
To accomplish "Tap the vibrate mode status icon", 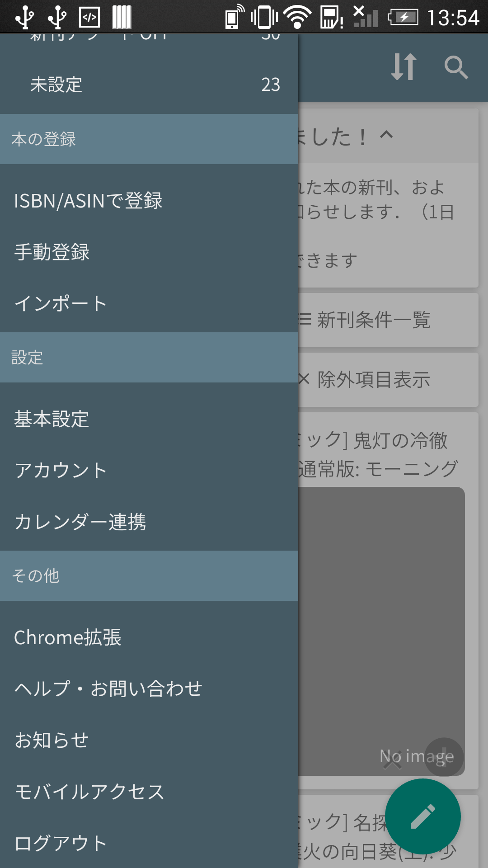I will click(x=264, y=18).
